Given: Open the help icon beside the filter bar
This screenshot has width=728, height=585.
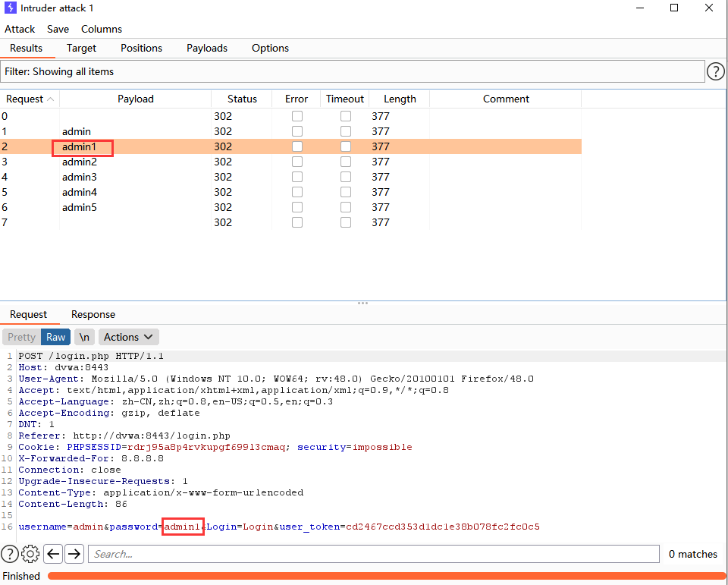Looking at the screenshot, I should (x=715, y=71).
